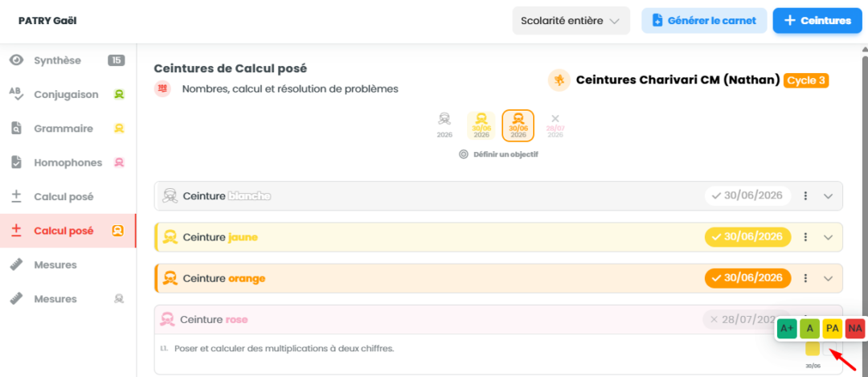The width and height of the screenshot is (868, 377).
Task: Open the Scolarité entière dropdown
Action: (x=571, y=21)
